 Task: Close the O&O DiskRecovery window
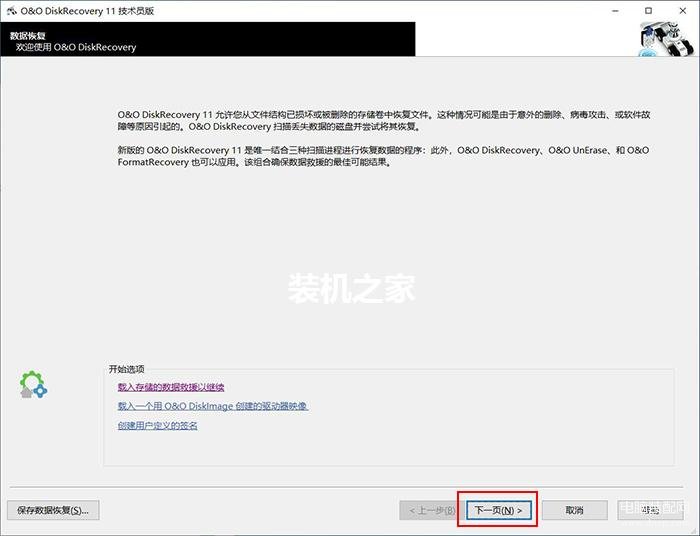pos(683,11)
